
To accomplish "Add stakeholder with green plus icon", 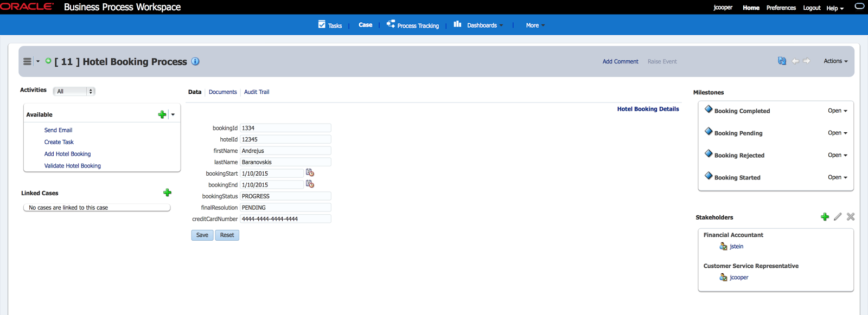I will pos(825,217).
